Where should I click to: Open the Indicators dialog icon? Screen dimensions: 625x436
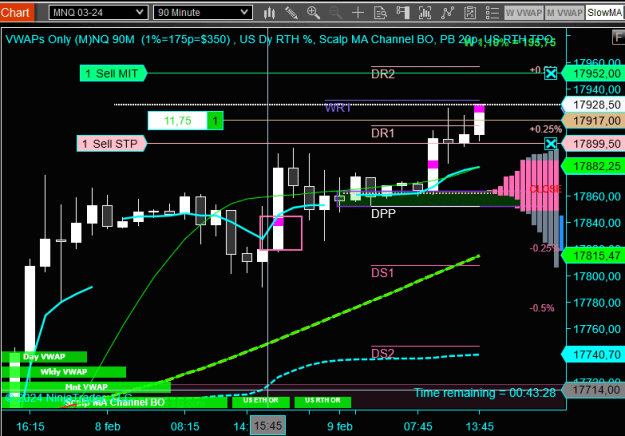(448, 13)
